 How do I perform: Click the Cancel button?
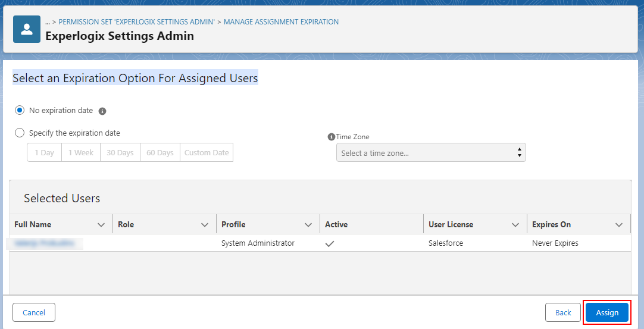(x=34, y=312)
